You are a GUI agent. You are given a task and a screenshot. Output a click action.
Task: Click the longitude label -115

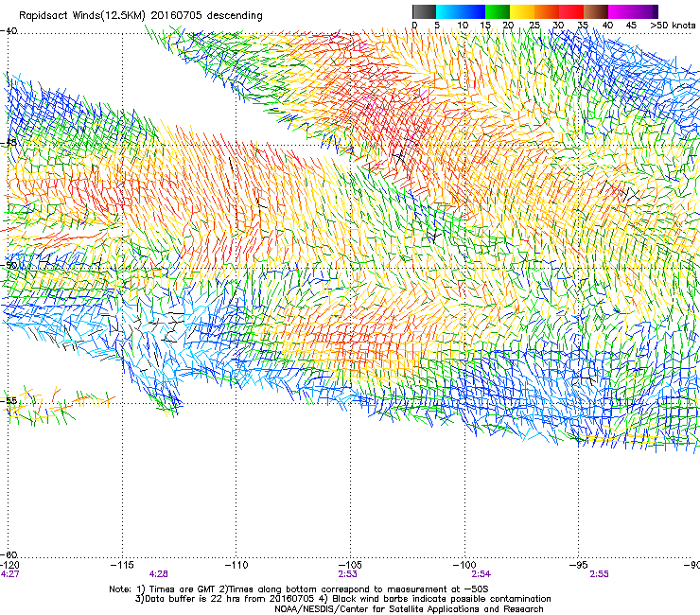pyautogui.click(x=122, y=565)
